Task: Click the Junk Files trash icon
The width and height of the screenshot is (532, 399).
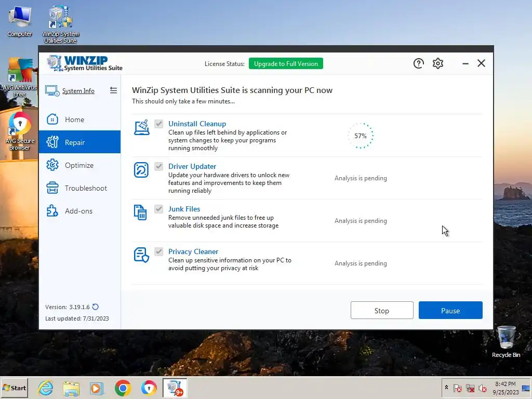Action: (140, 212)
